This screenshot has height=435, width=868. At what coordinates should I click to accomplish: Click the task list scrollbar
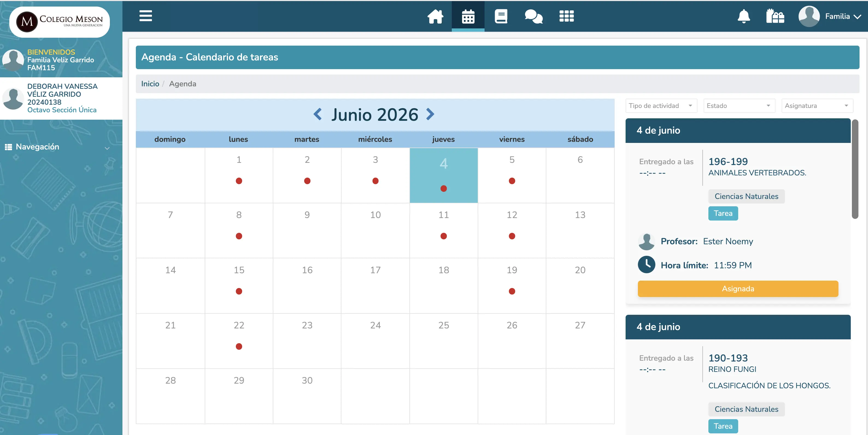pyautogui.click(x=855, y=169)
